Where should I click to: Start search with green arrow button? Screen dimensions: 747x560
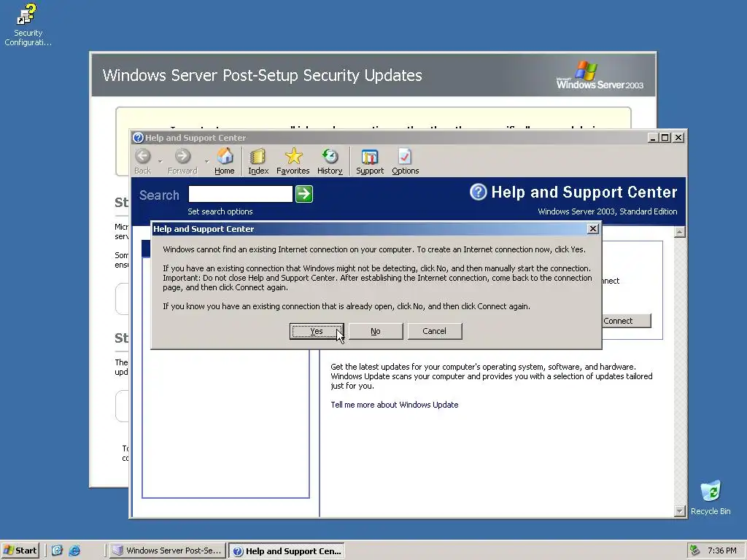pyautogui.click(x=304, y=194)
